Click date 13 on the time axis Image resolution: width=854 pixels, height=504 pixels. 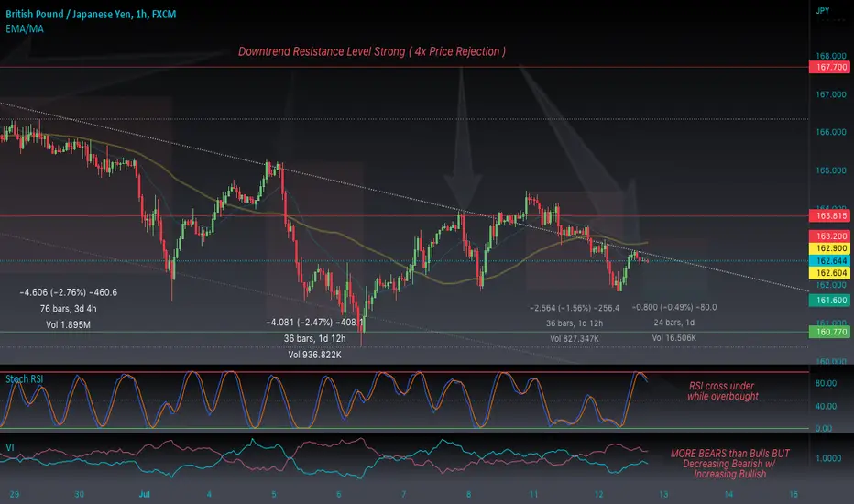[663, 494]
